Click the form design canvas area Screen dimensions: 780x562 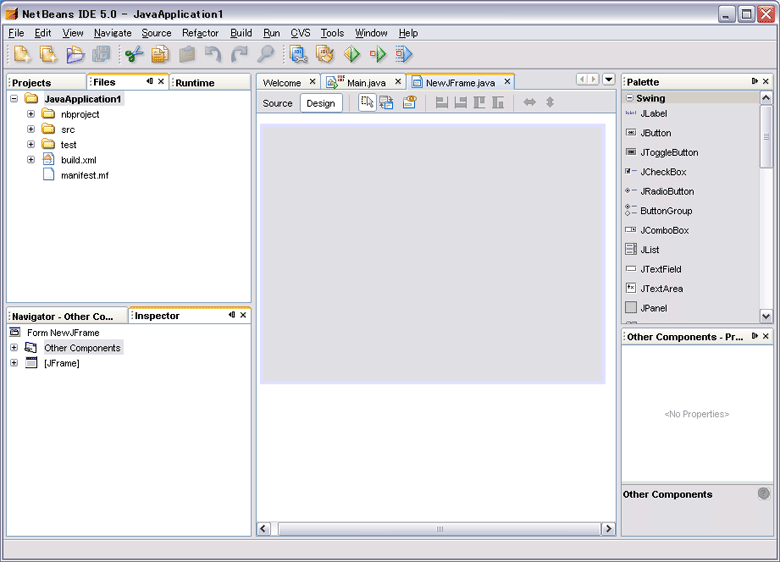tap(432, 254)
